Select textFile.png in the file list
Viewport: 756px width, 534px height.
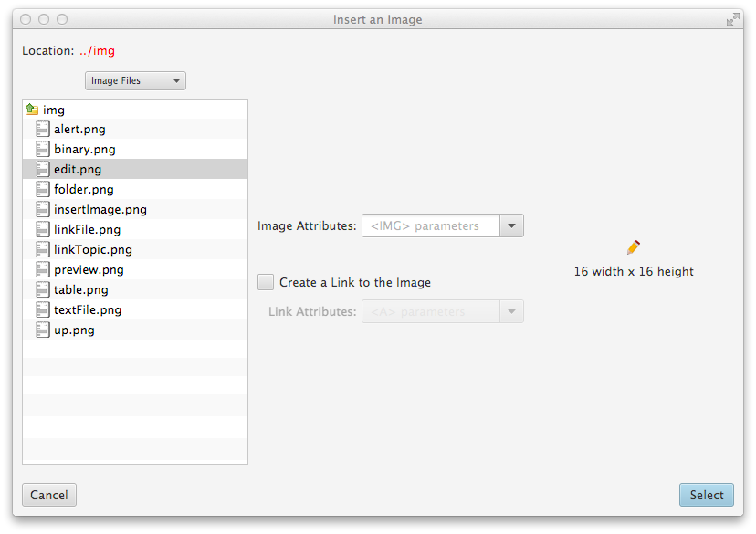[x=88, y=310]
